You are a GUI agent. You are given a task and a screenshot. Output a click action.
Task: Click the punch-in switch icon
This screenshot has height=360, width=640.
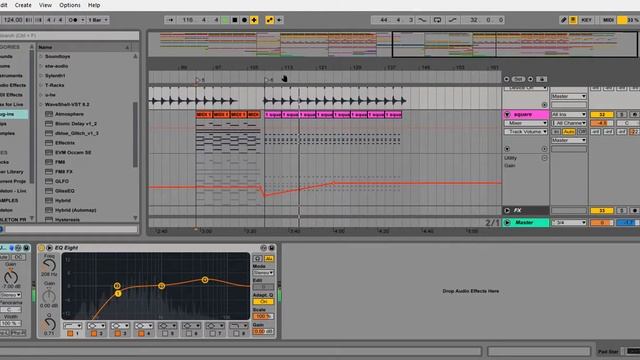coord(422,20)
